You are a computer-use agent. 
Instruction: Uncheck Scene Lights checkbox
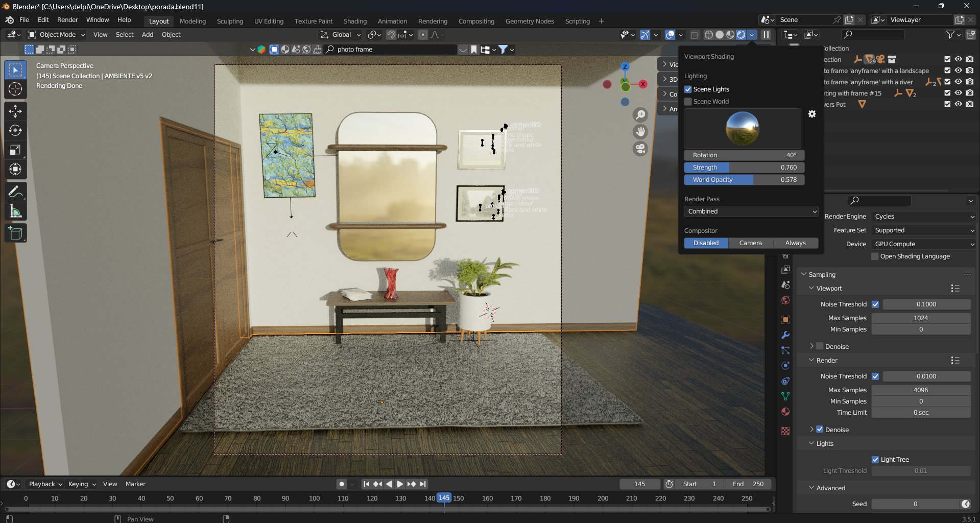[x=688, y=89]
